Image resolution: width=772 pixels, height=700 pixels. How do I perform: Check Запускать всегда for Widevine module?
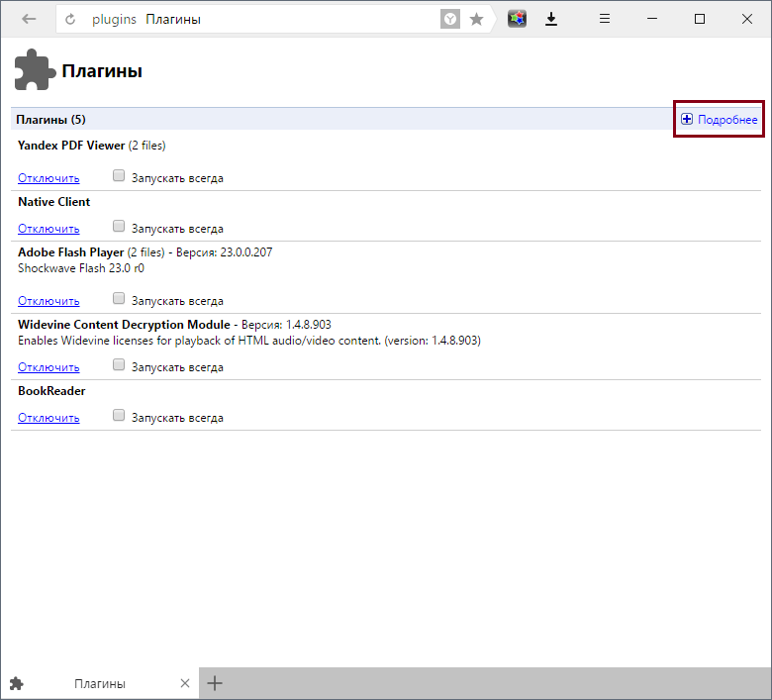[x=119, y=364]
